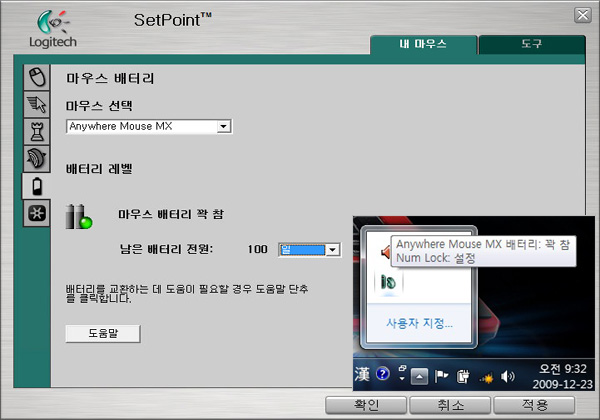Viewport: 600px width, 420px height.
Task: Click the battery level status indicator icon
Action: (79, 217)
